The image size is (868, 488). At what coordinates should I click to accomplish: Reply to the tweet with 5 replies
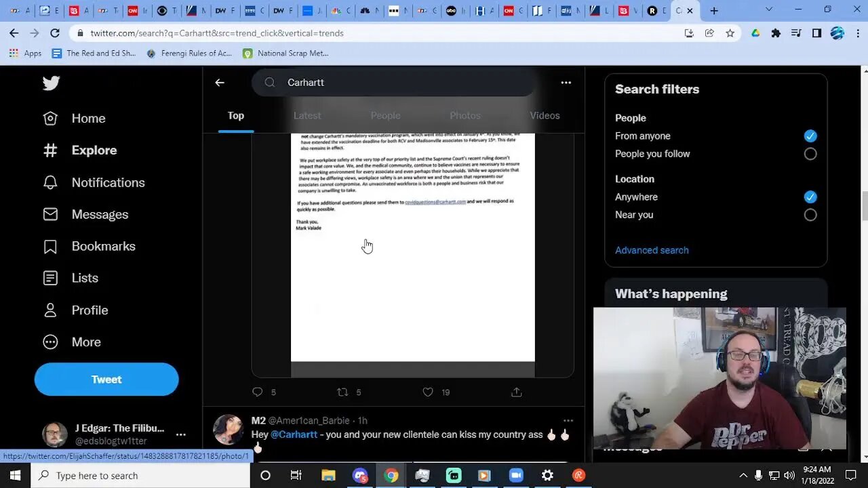click(x=264, y=392)
